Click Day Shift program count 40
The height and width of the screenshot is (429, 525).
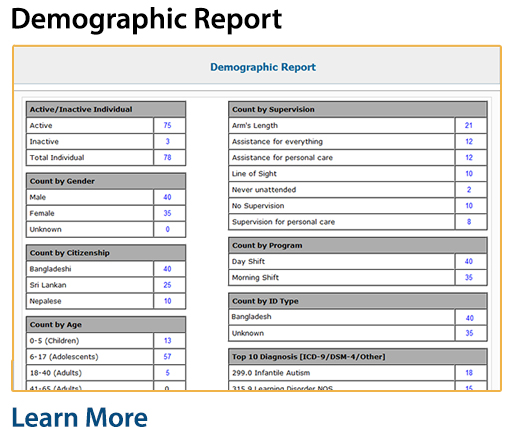469,261
